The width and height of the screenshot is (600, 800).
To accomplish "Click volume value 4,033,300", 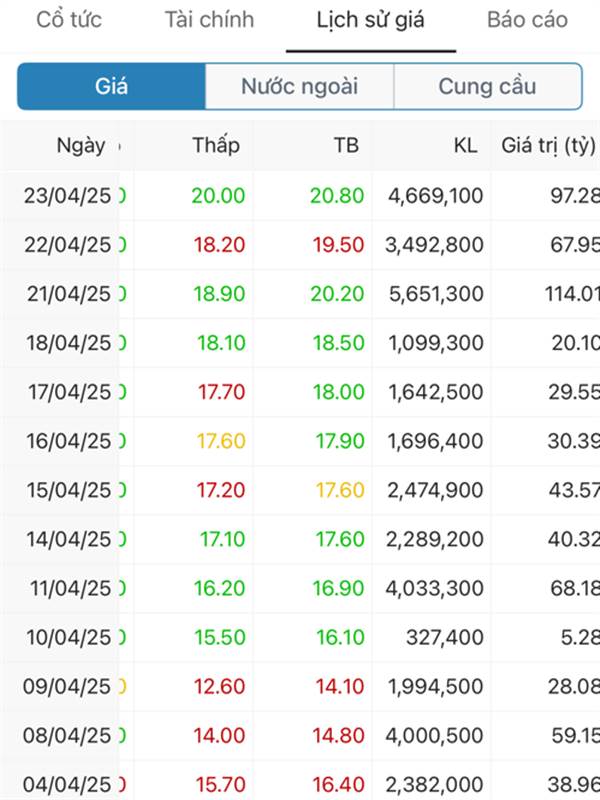I will [434, 588].
